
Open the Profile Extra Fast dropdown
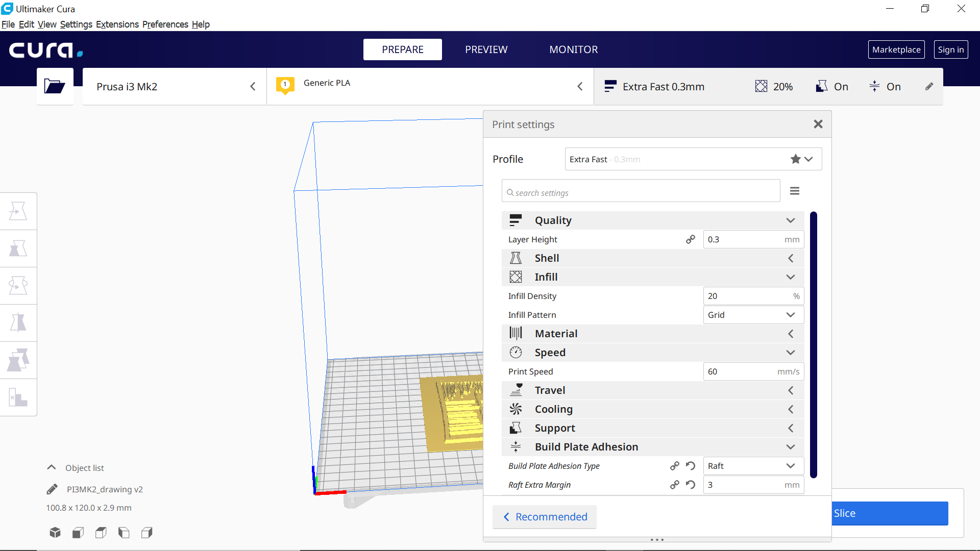point(693,159)
